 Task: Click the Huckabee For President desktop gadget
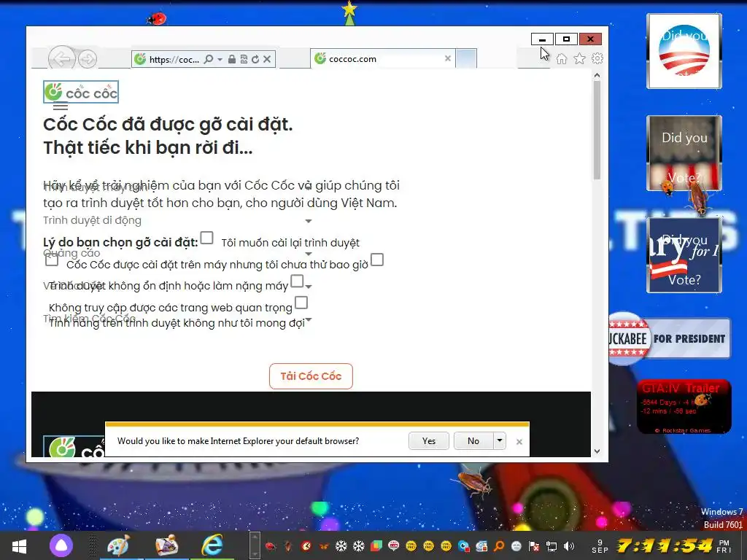pos(670,338)
